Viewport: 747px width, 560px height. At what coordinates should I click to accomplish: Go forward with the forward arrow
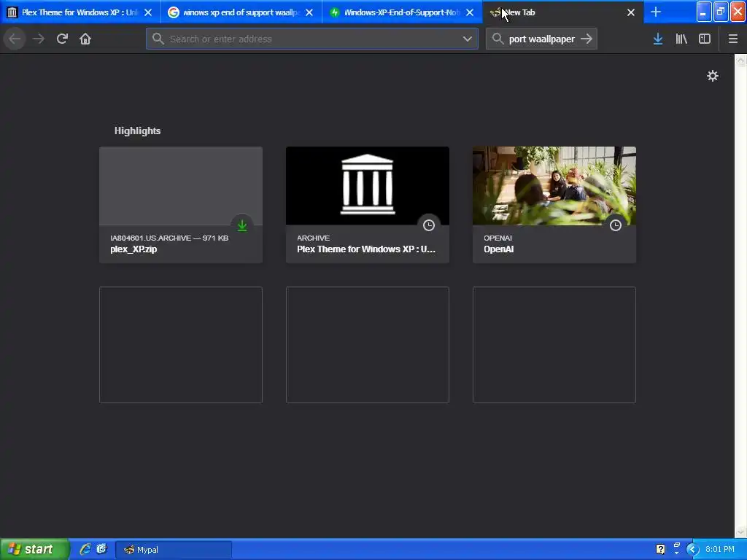(x=39, y=39)
